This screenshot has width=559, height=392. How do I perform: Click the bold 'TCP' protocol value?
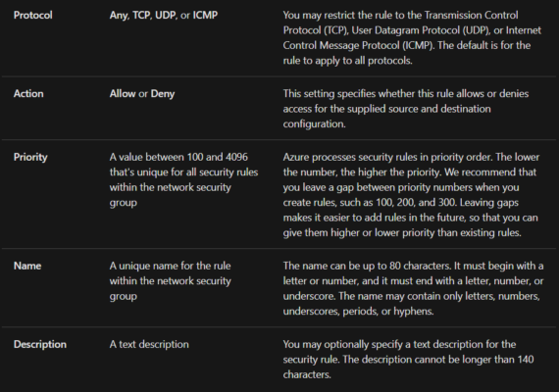pyautogui.click(x=142, y=16)
